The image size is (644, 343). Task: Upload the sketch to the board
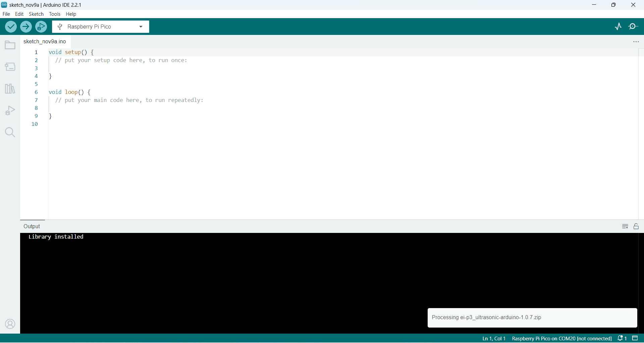[x=26, y=27]
